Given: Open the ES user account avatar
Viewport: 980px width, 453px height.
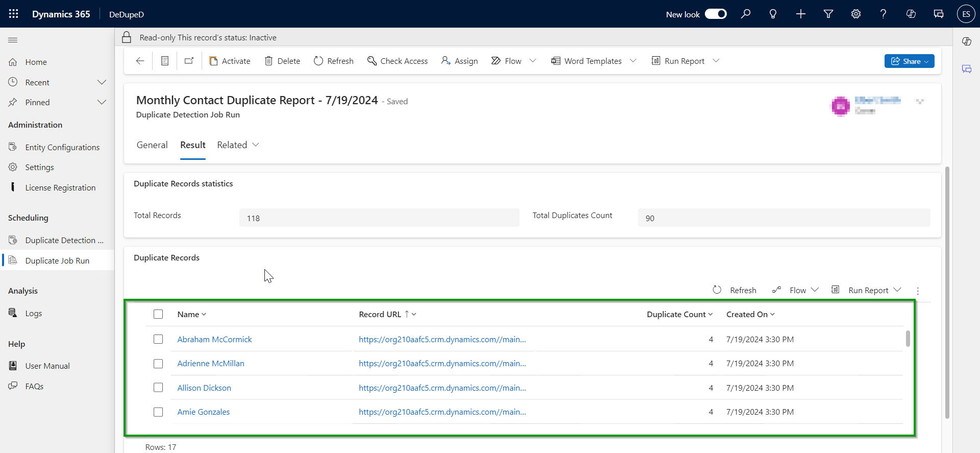Looking at the screenshot, I should [966, 14].
